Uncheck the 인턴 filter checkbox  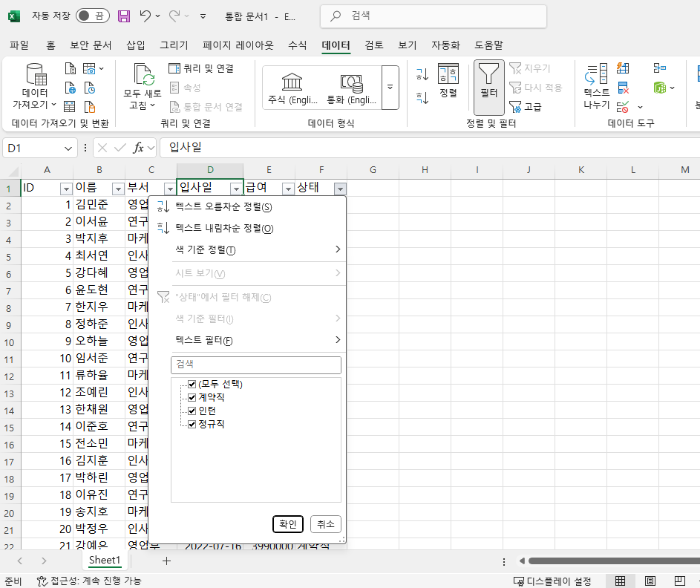coord(191,409)
